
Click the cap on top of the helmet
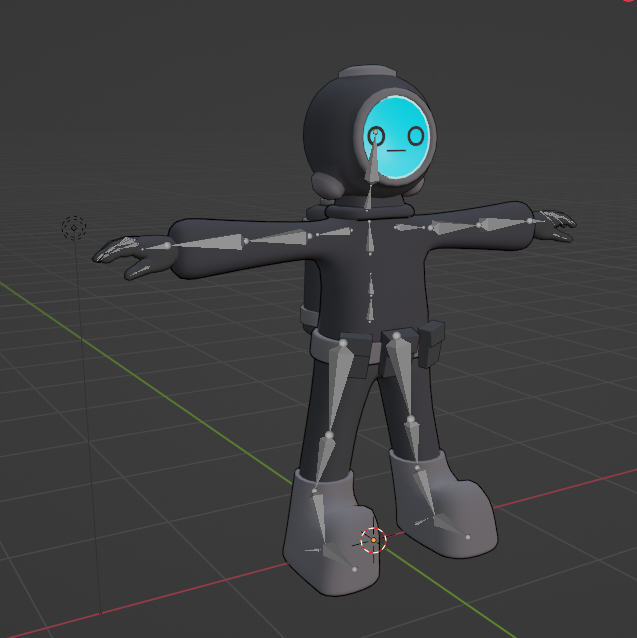point(367,73)
